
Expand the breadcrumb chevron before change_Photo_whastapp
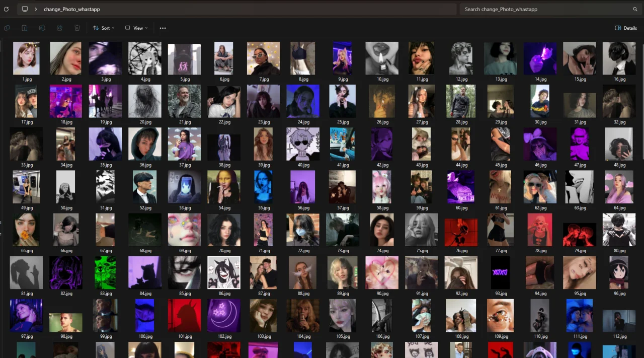click(36, 9)
